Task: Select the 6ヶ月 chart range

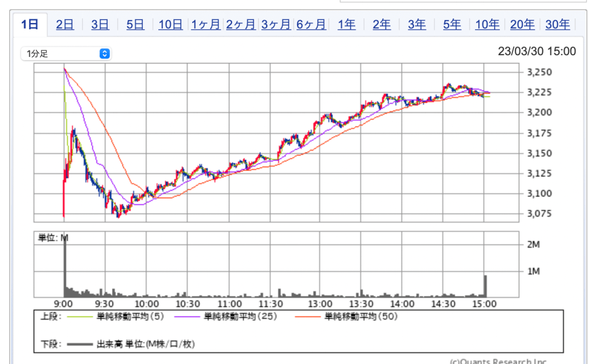Action: pos(311,24)
